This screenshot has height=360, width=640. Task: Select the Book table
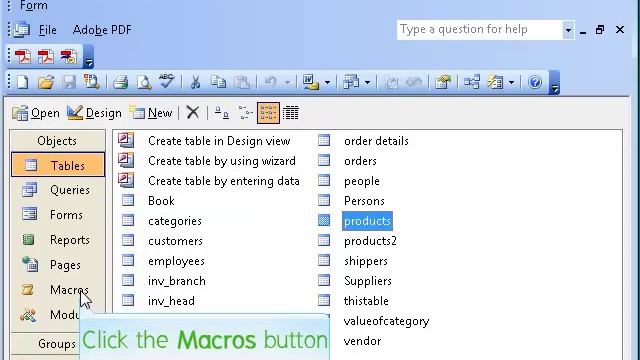pyautogui.click(x=161, y=201)
